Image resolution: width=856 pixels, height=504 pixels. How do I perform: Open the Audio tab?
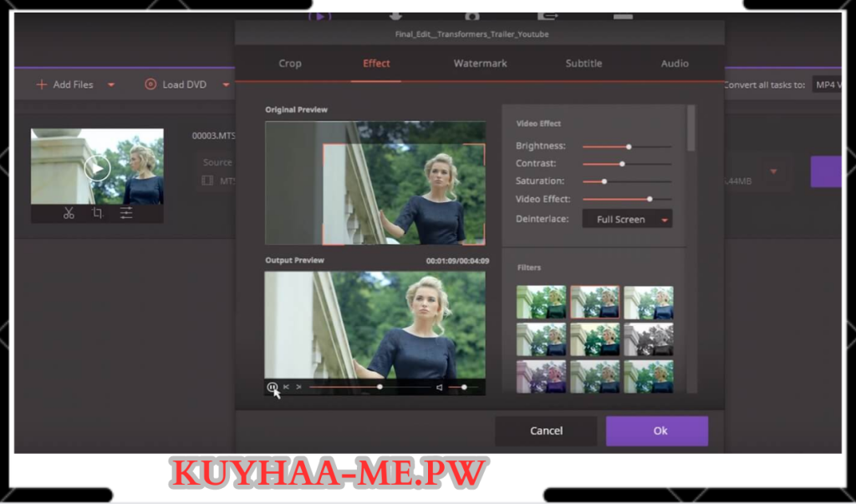pos(675,64)
